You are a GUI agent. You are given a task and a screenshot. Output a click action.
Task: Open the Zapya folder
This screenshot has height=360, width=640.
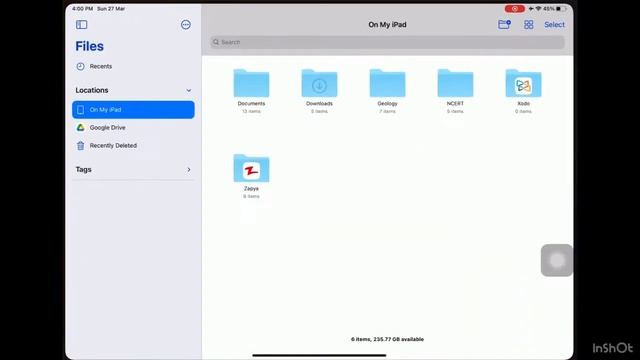[x=251, y=168]
